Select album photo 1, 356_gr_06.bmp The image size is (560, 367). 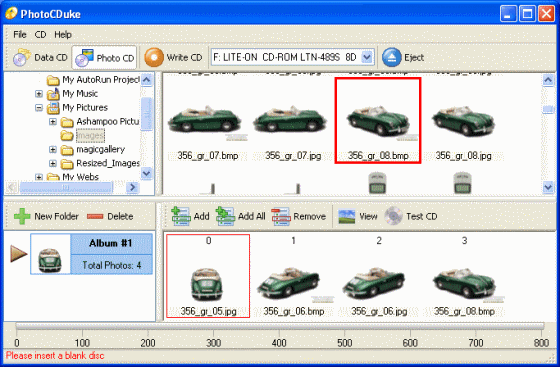pyautogui.click(x=294, y=276)
